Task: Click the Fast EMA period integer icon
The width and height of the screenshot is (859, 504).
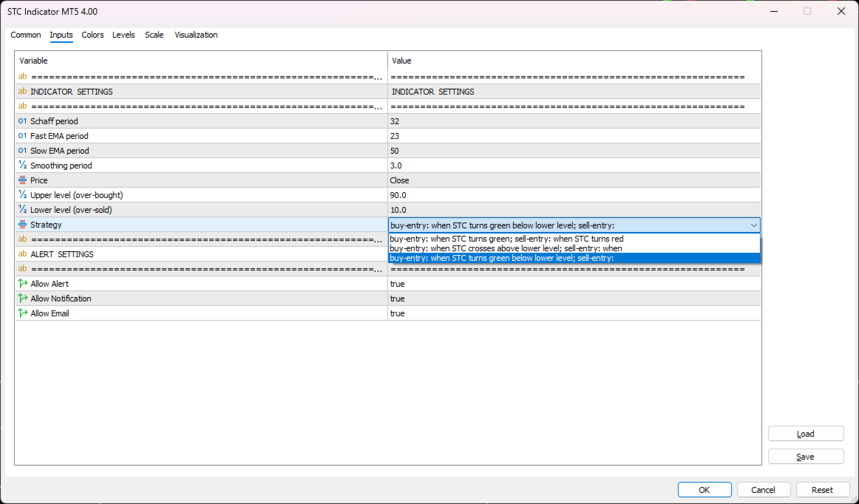Action: pyautogui.click(x=22, y=136)
